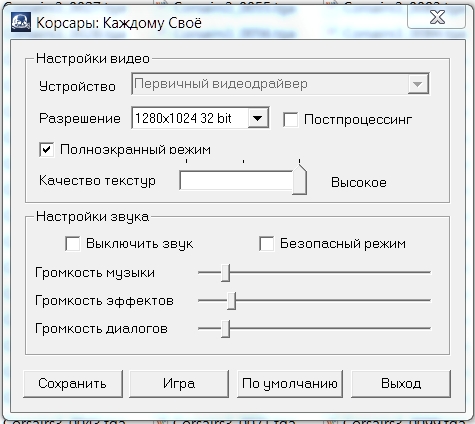Expand the Разрешение resolution dropdown arrow

click(x=258, y=118)
